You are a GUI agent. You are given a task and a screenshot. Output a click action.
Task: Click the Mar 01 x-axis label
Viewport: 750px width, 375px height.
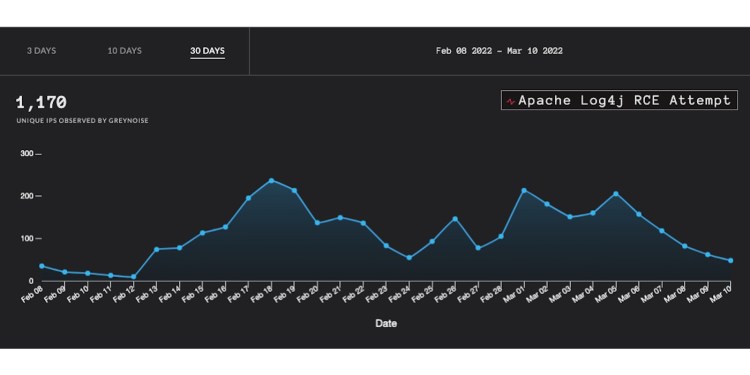click(x=515, y=293)
